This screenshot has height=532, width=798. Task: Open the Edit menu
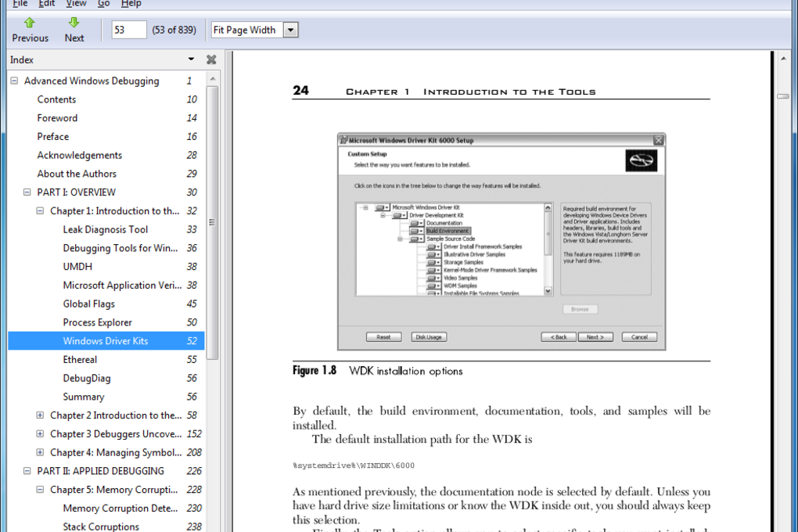(47, 4)
